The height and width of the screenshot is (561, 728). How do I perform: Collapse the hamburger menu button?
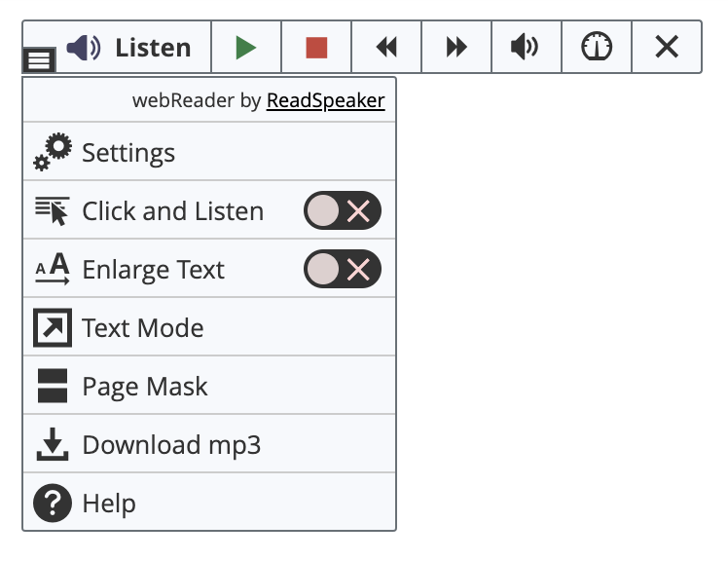39,60
